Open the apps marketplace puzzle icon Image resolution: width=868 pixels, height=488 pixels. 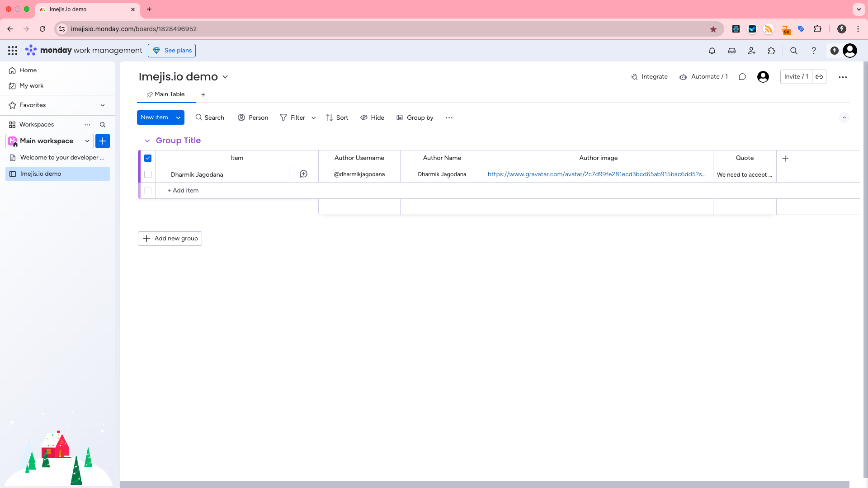coord(772,51)
